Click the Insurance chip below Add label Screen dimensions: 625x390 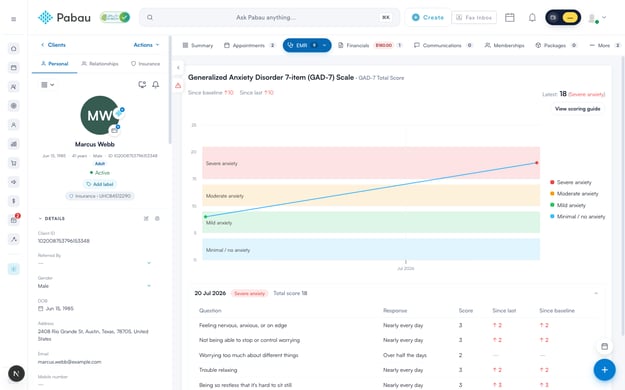[100, 196]
